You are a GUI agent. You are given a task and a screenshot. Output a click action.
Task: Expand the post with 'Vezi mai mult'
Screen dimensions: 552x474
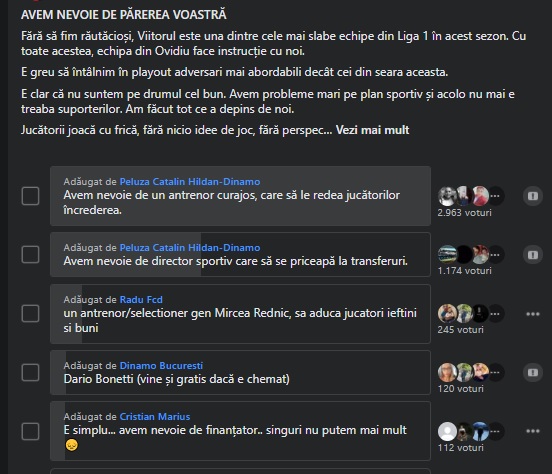[372, 130]
